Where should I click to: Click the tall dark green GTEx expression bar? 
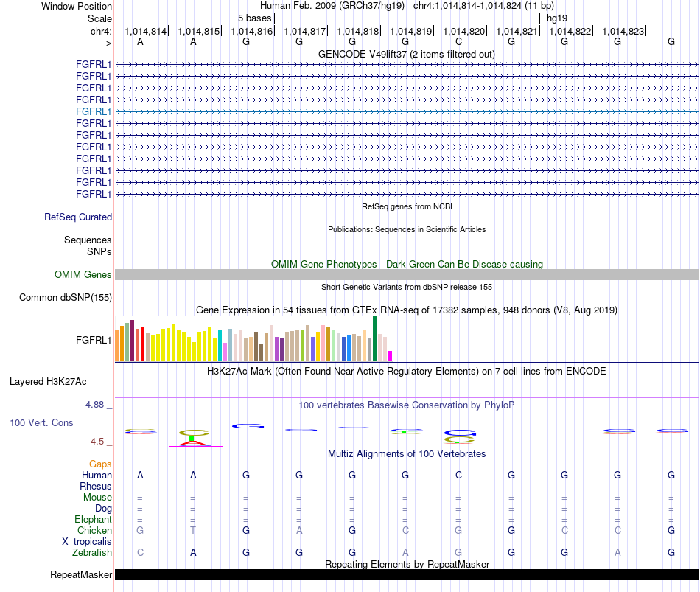click(x=374, y=338)
